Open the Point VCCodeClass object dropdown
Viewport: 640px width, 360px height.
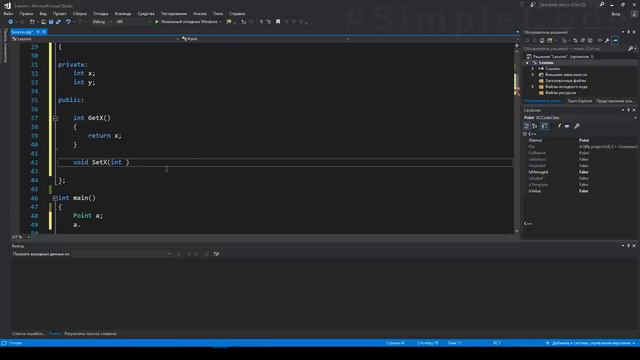click(x=580, y=118)
